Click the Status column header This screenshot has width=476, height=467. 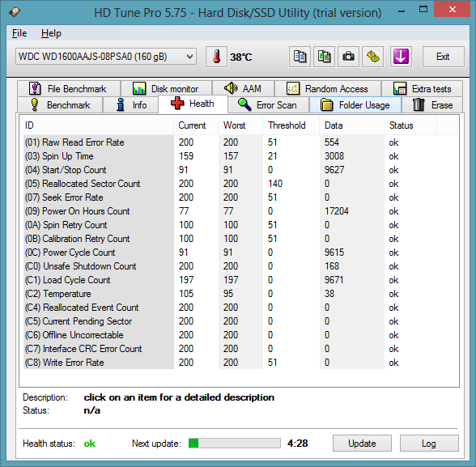(410, 125)
